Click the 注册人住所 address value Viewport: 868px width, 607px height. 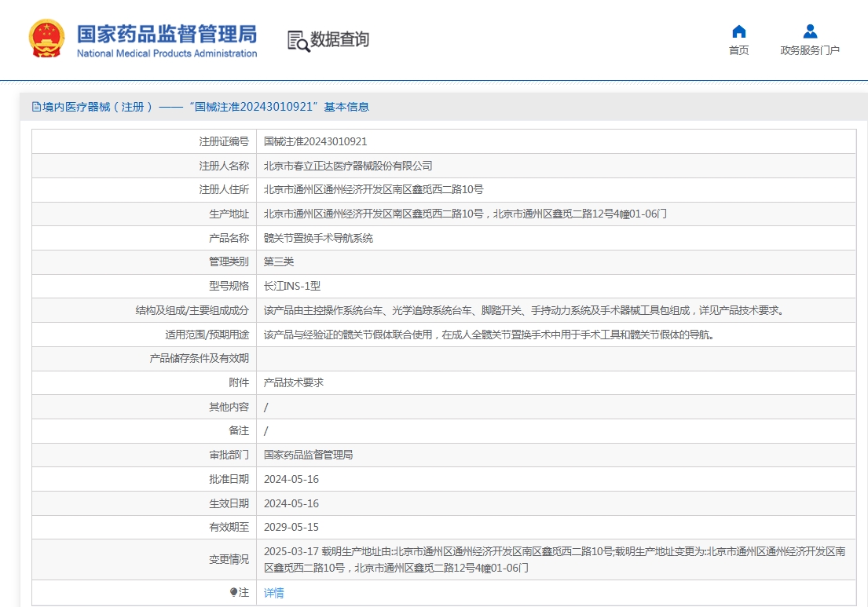(x=373, y=190)
